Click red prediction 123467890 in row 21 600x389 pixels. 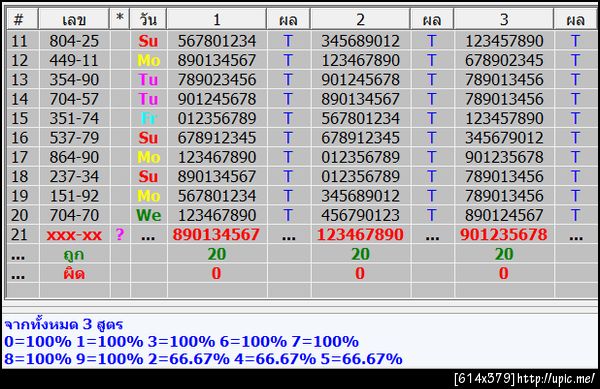(x=360, y=234)
